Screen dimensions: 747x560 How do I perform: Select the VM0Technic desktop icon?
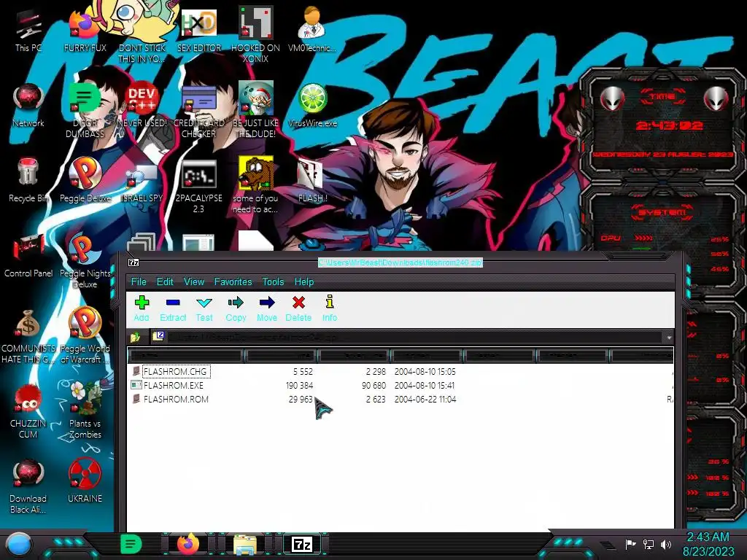tap(312, 29)
